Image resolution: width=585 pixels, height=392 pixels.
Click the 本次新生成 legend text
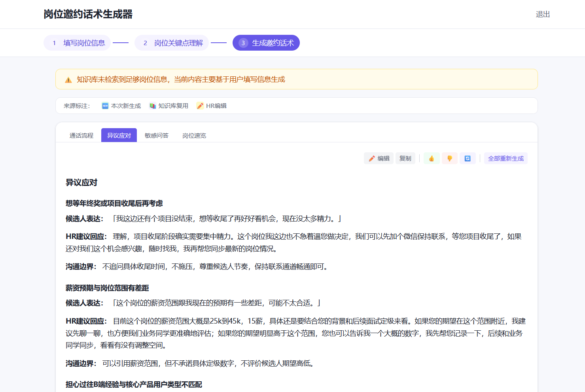click(126, 106)
